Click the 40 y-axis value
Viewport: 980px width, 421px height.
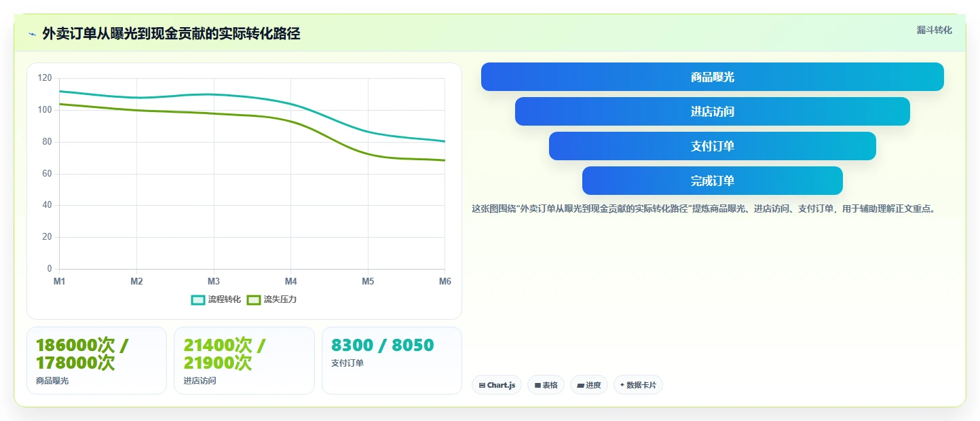pos(47,205)
